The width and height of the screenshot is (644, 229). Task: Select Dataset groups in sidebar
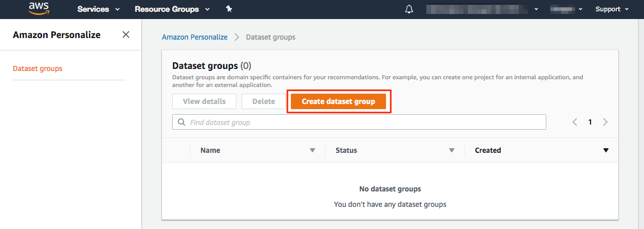pos(38,68)
